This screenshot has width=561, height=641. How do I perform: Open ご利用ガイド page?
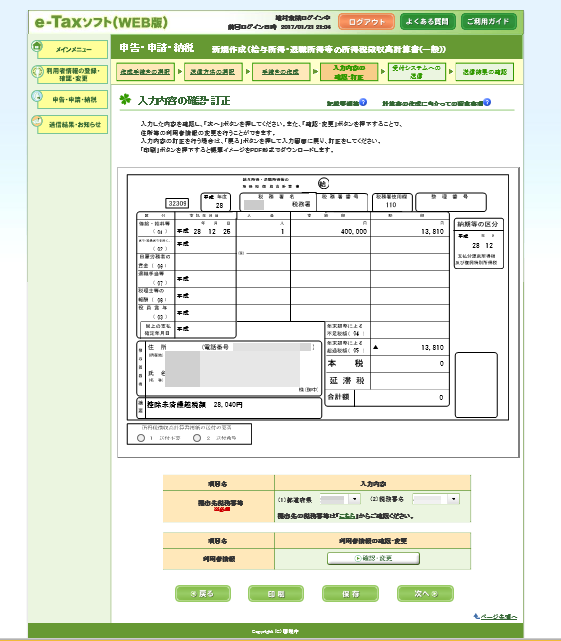[x=488, y=22]
